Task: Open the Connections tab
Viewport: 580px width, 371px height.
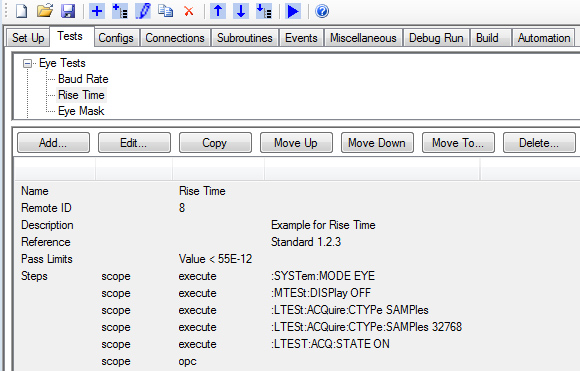Action: click(x=175, y=38)
